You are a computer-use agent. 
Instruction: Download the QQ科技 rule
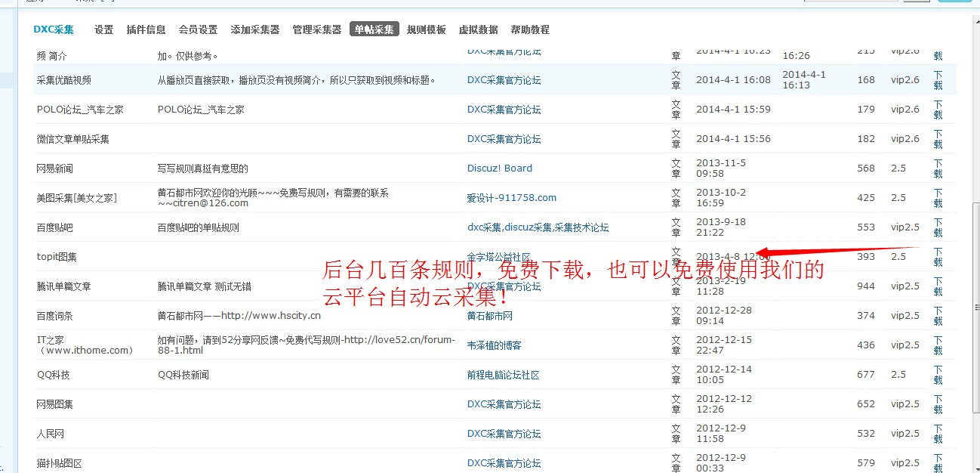[x=938, y=375]
